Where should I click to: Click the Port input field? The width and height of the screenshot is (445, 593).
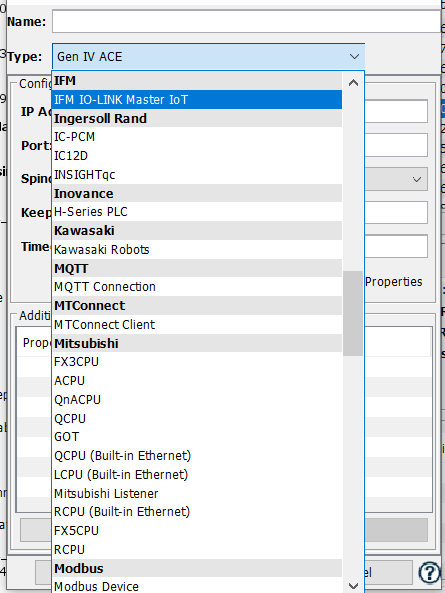[x=396, y=145]
